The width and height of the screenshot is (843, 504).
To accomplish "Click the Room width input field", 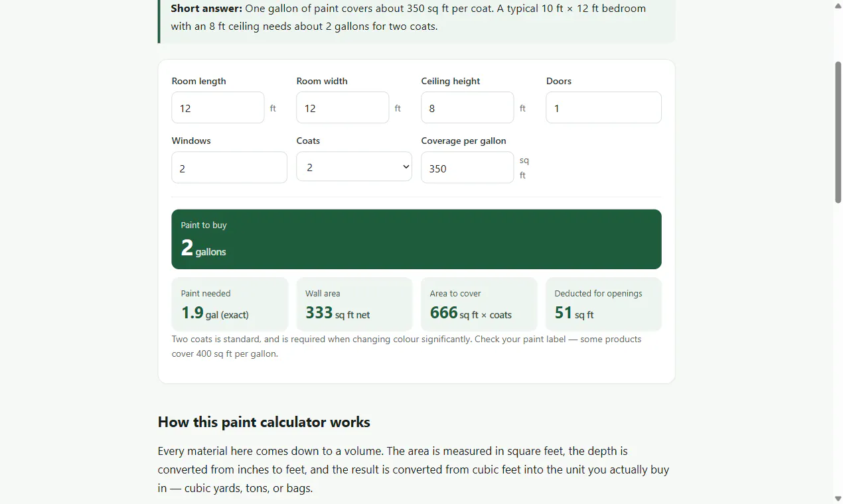I will point(343,107).
